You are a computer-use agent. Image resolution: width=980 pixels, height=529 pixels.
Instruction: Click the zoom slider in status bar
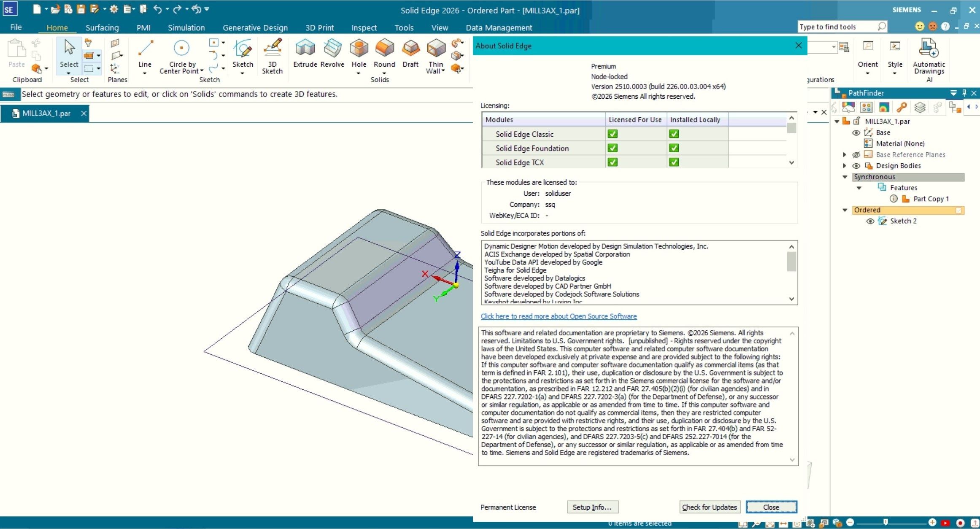click(x=886, y=523)
